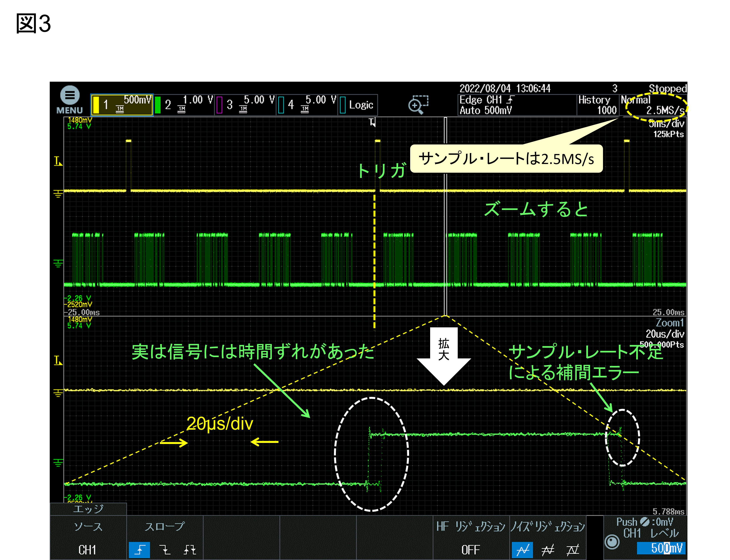This screenshot has width=730, height=560.
Task: Select falling edge slope icon
Action: pos(165,550)
